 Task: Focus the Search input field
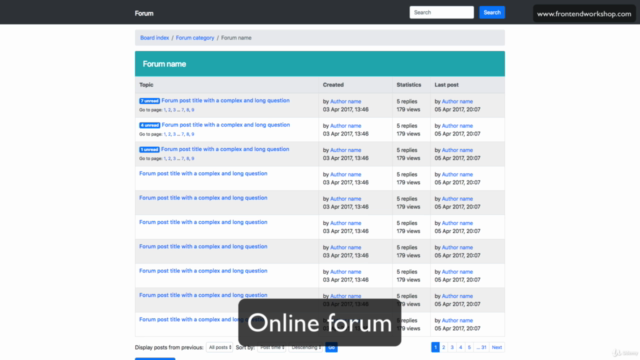click(x=442, y=12)
